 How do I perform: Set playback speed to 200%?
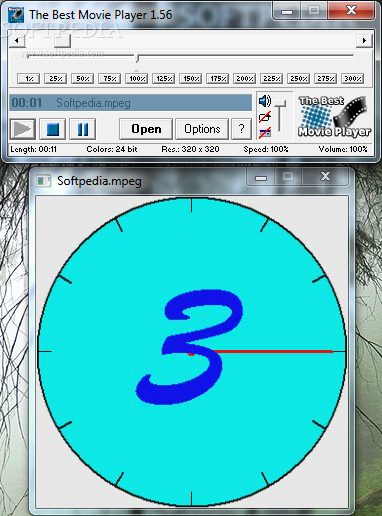[x=245, y=79]
